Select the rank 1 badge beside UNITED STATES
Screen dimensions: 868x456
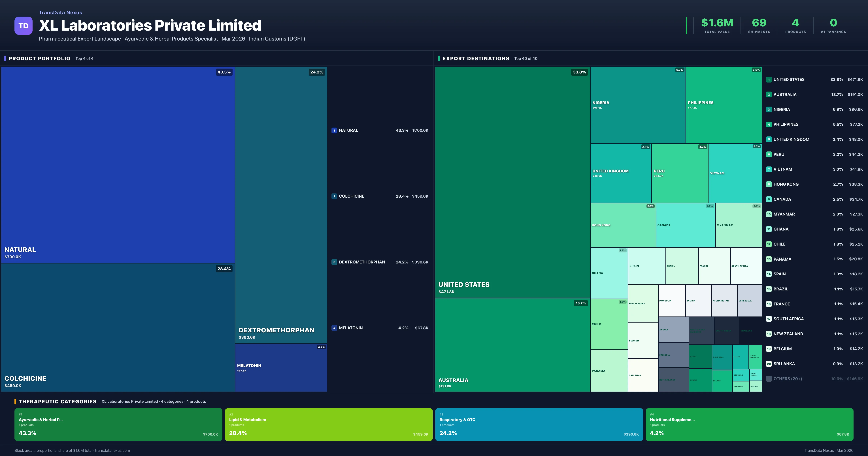coord(769,80)
